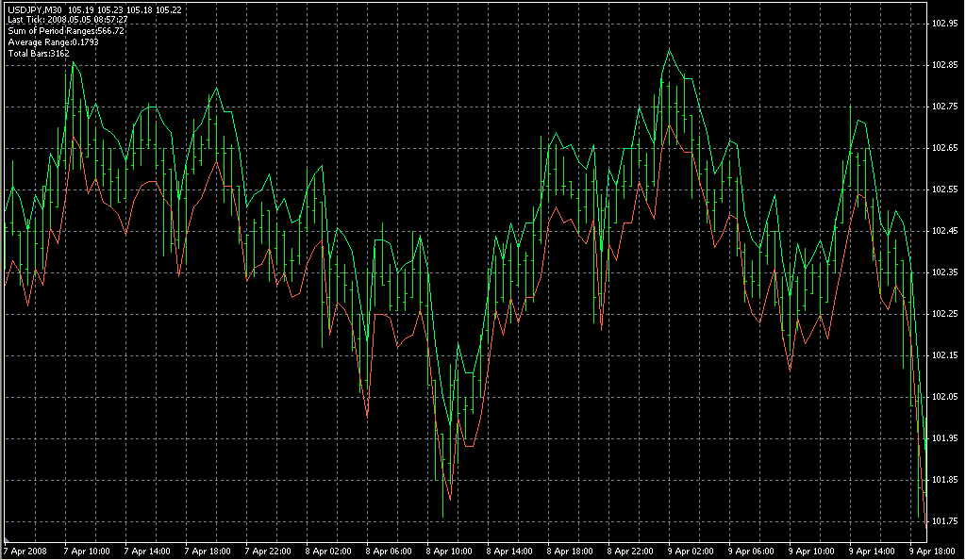Click the 102.35 price axis label
Screen dimensions: 966x560
944,272
